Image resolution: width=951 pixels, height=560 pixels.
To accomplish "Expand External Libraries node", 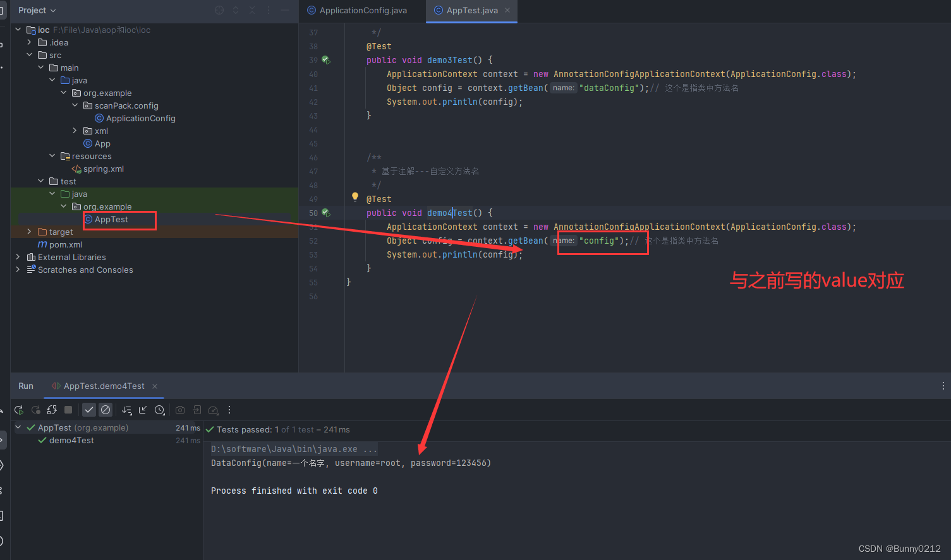I will click(18, 257).
